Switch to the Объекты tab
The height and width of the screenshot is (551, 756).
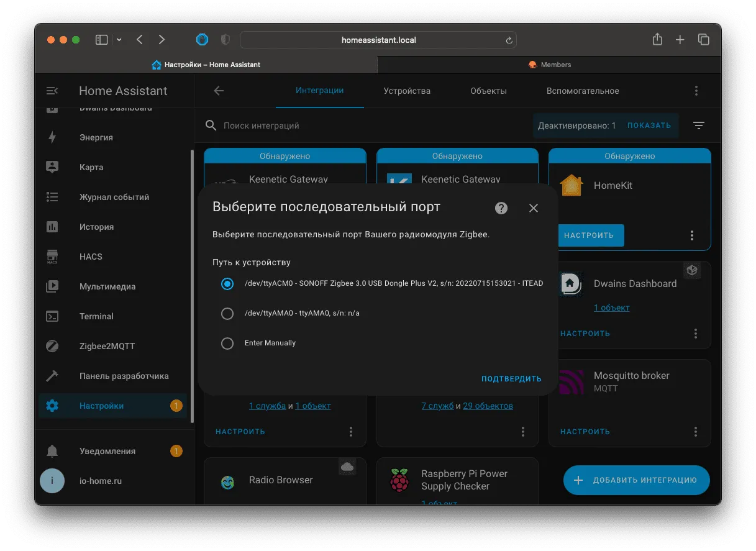488,91
